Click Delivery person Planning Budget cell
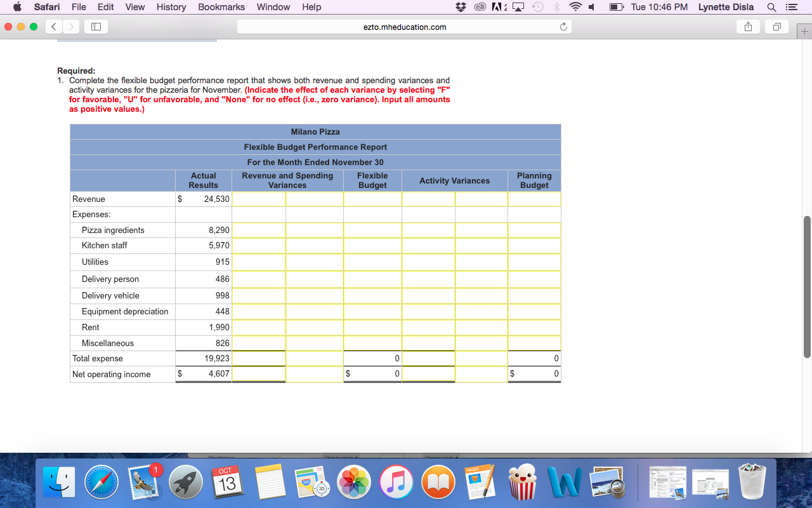Viewport: 812px width, 508px height. [x=534, y=279]
